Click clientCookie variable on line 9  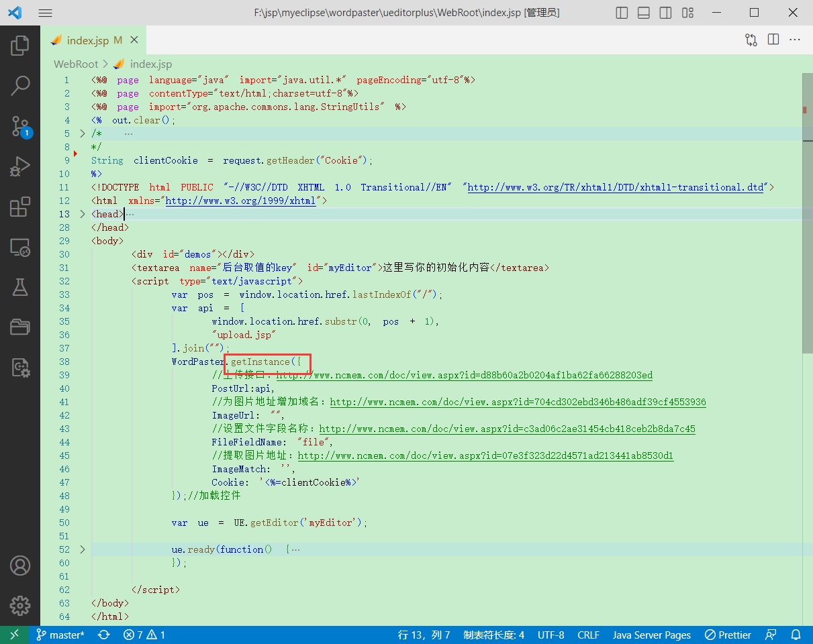point(166,160)
